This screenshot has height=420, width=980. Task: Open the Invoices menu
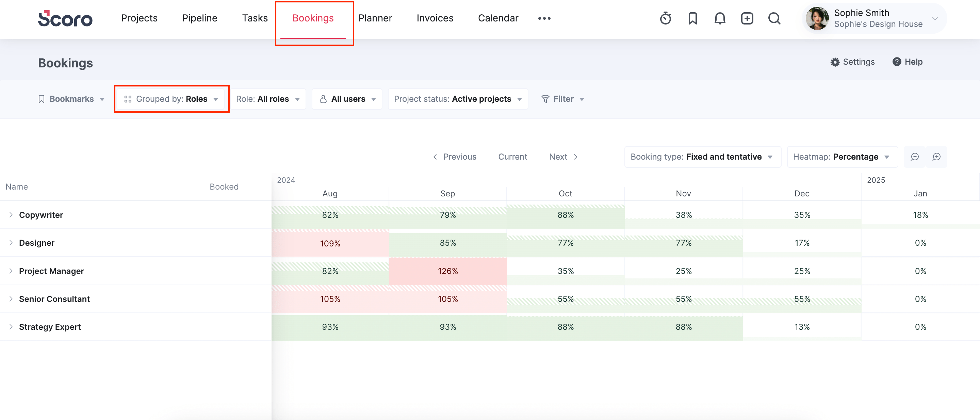click(x=435, y=18)
